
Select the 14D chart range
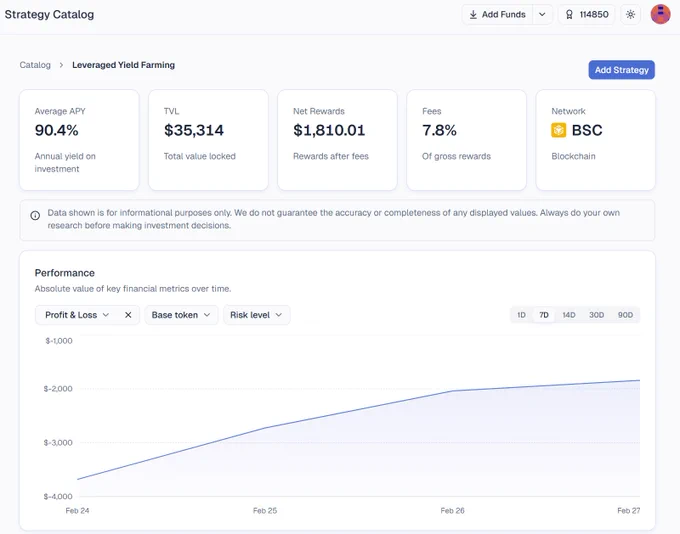569,315
